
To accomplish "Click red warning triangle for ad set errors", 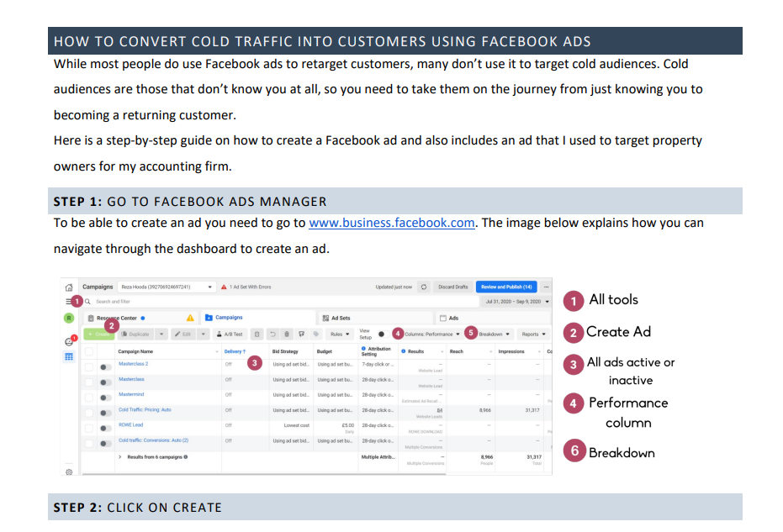I will click(224, 287).
